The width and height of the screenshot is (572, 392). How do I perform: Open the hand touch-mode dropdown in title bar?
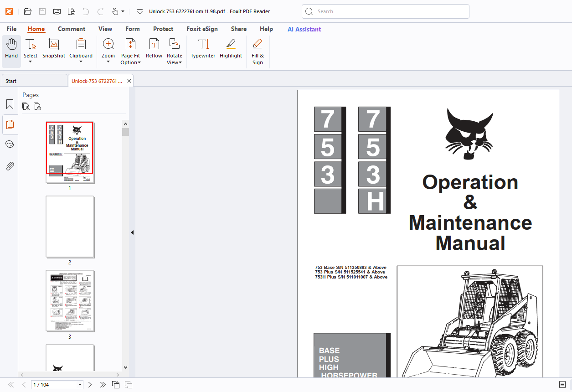(123, 11)
